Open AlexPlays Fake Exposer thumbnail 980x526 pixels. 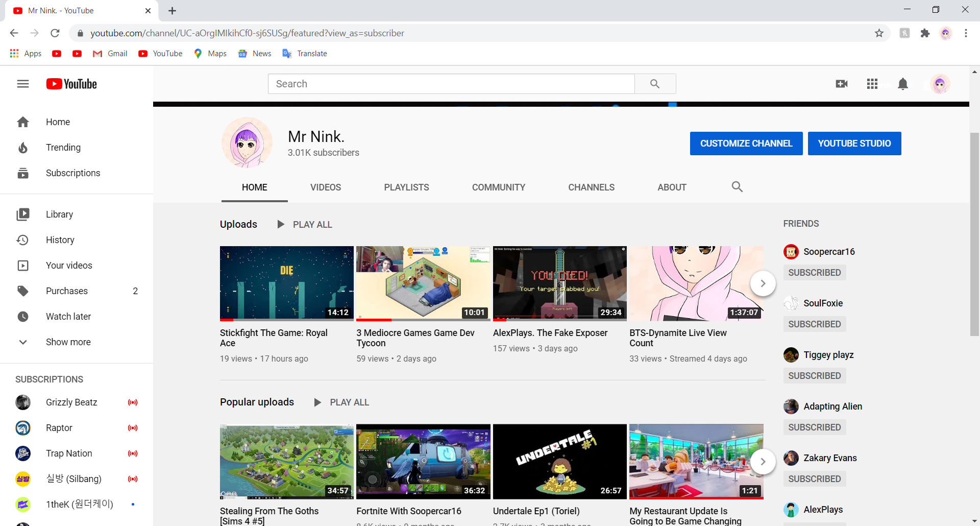(x=560, y=283)
